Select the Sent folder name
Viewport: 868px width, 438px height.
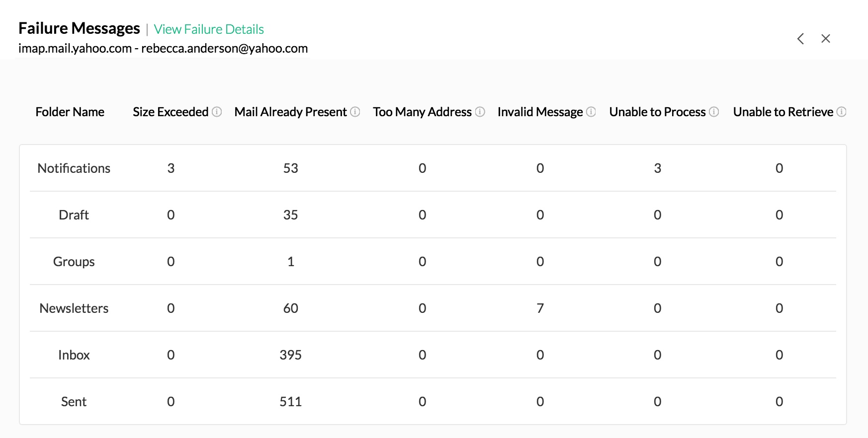click(74, 402)
